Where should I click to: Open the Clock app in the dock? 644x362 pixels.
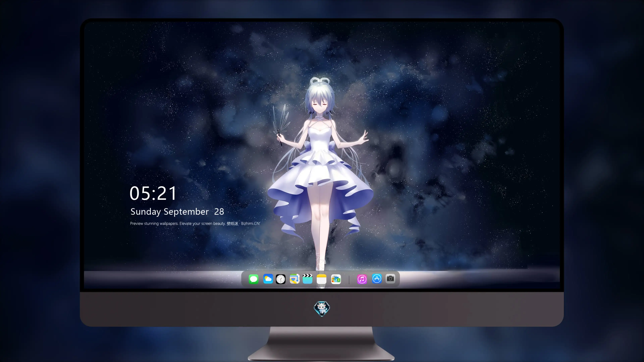pyautogui.click(x=281, y=279)
